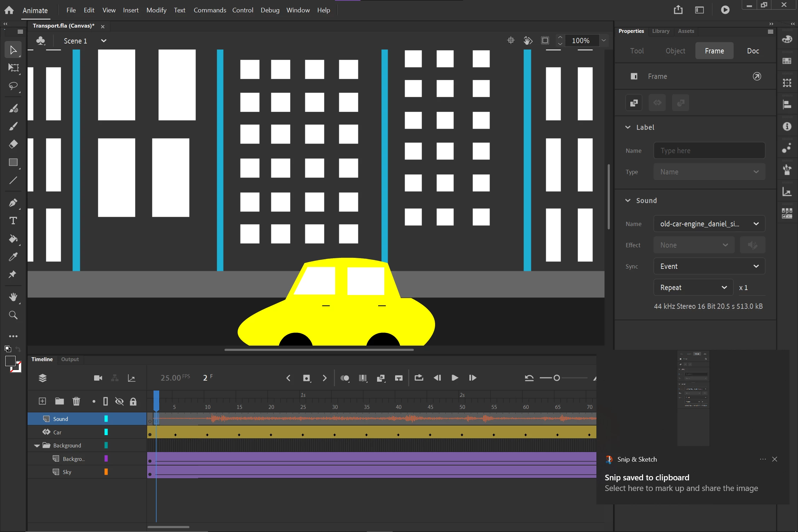Add a camera layer in timeline

98,378
